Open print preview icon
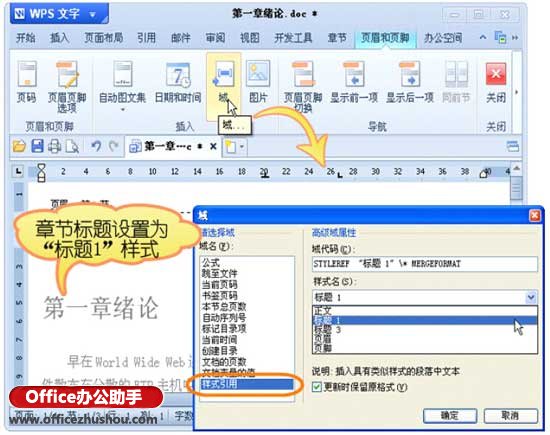Viewport: 550px width, 435px height. tap(72, 146)
